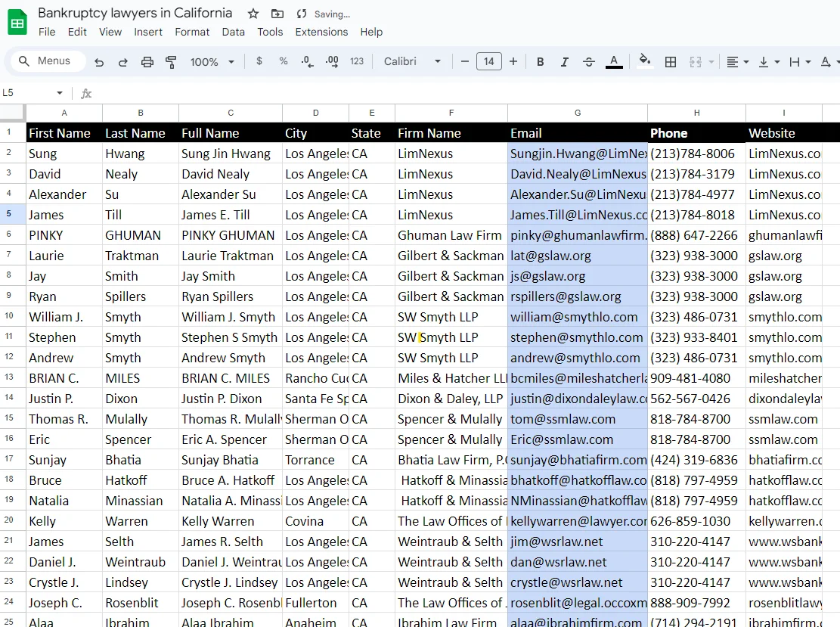The image size is (840, 627).
Task: Move document to folder icon
Action: tap(277, 14)
